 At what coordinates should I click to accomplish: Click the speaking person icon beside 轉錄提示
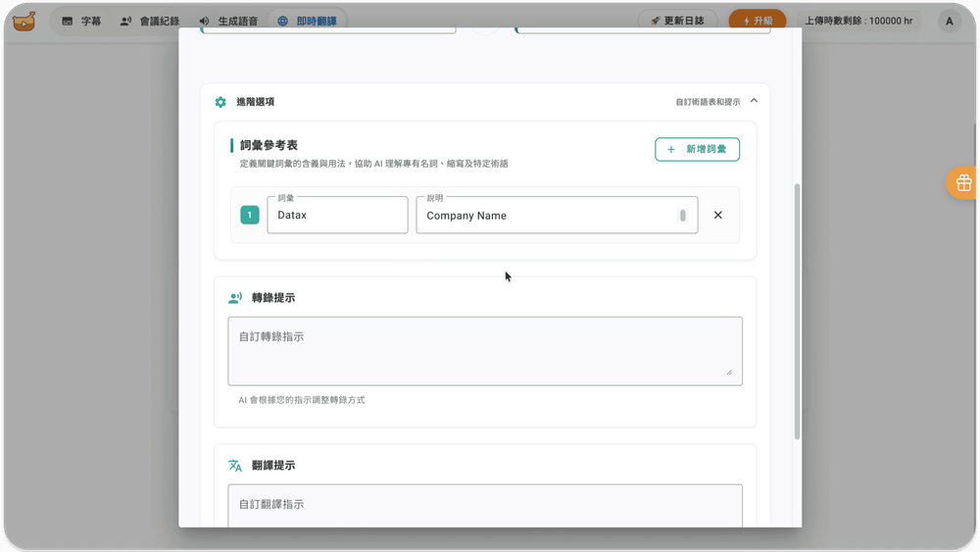coord(235,298)
